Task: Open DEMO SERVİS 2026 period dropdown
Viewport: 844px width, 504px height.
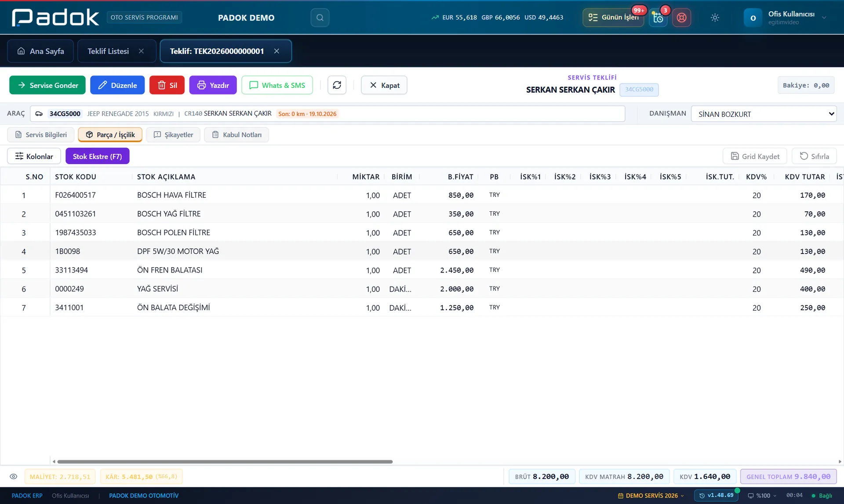Action: (651, 496)
